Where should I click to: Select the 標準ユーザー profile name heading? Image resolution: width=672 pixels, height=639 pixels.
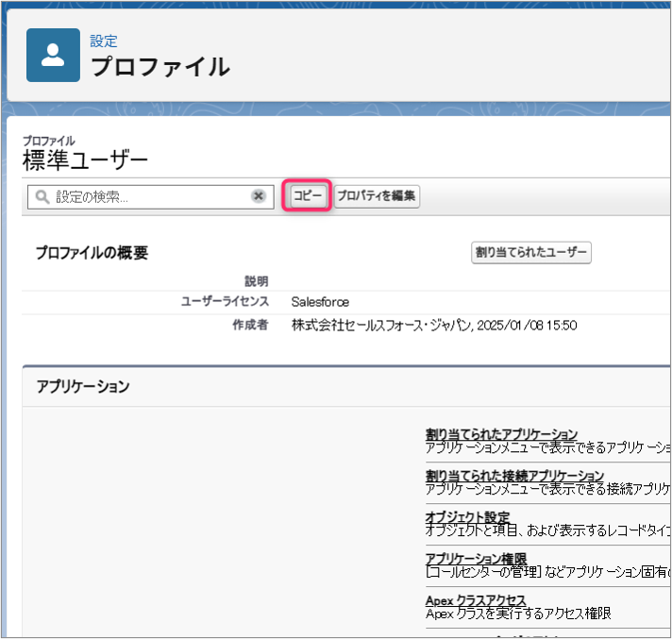point(85,160)
